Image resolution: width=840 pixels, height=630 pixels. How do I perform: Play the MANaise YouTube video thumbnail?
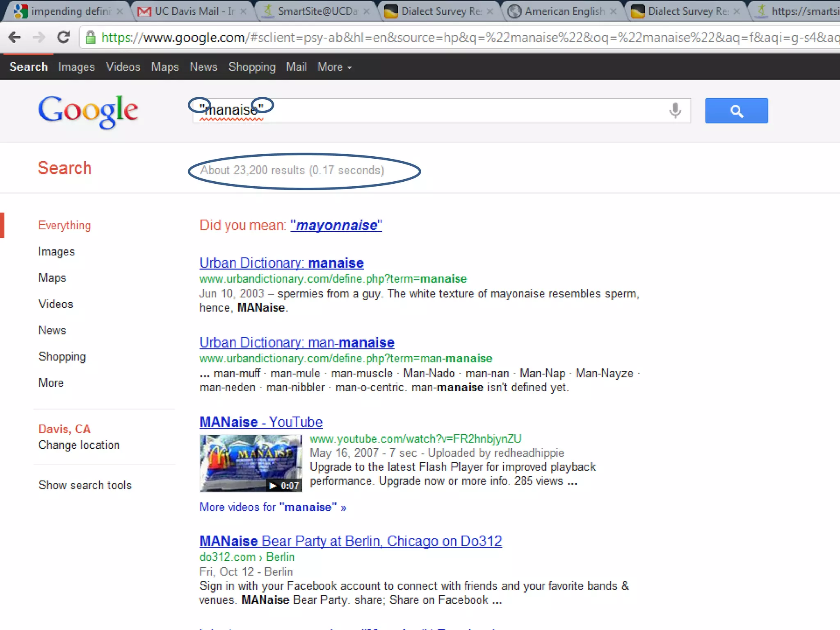[x=251, y=463]
